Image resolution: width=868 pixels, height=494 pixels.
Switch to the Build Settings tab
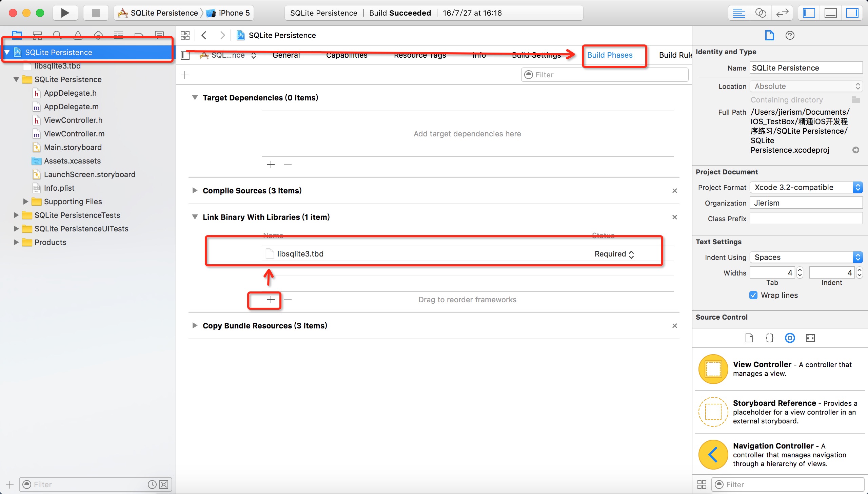(x=537, y=55)
